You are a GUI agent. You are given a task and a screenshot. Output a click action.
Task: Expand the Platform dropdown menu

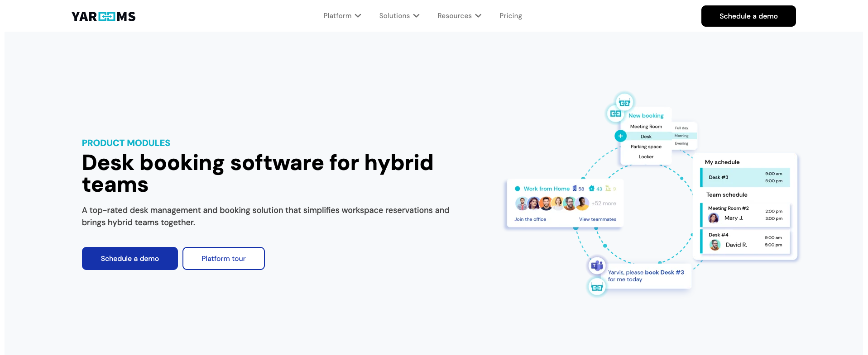(342, 16)
